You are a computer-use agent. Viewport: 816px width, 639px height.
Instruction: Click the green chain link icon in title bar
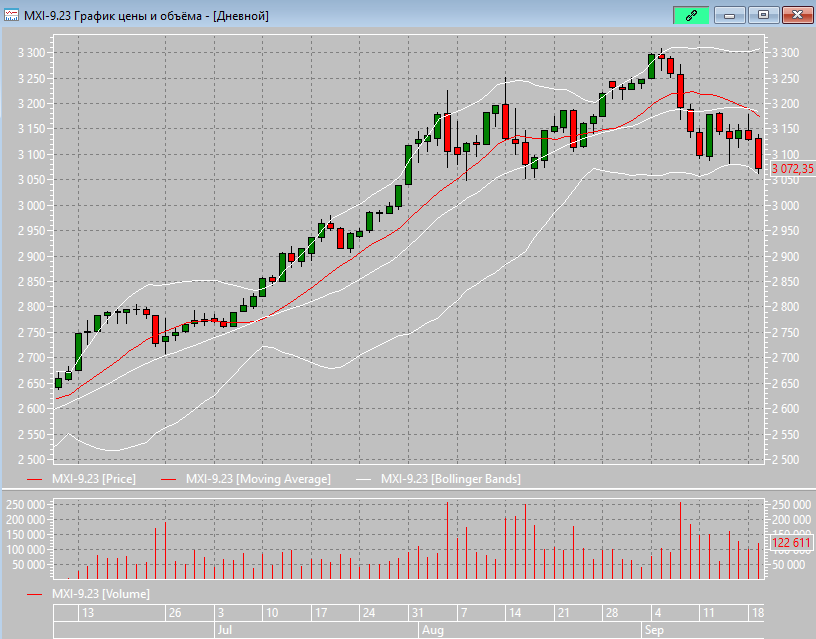(691, 15)
